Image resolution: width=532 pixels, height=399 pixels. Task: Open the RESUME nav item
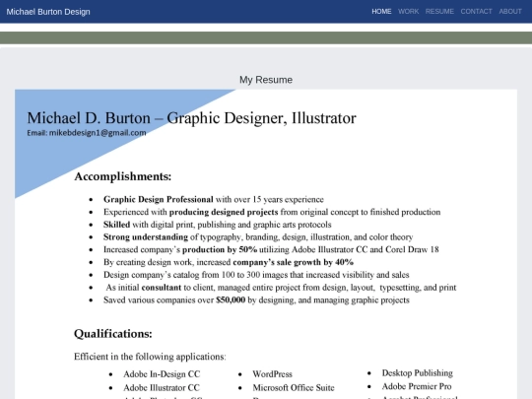click(439, 12)
